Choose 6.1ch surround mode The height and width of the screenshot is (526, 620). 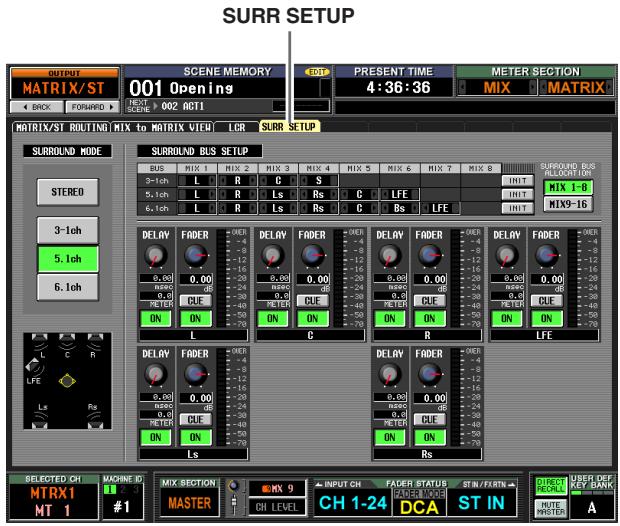68,287
